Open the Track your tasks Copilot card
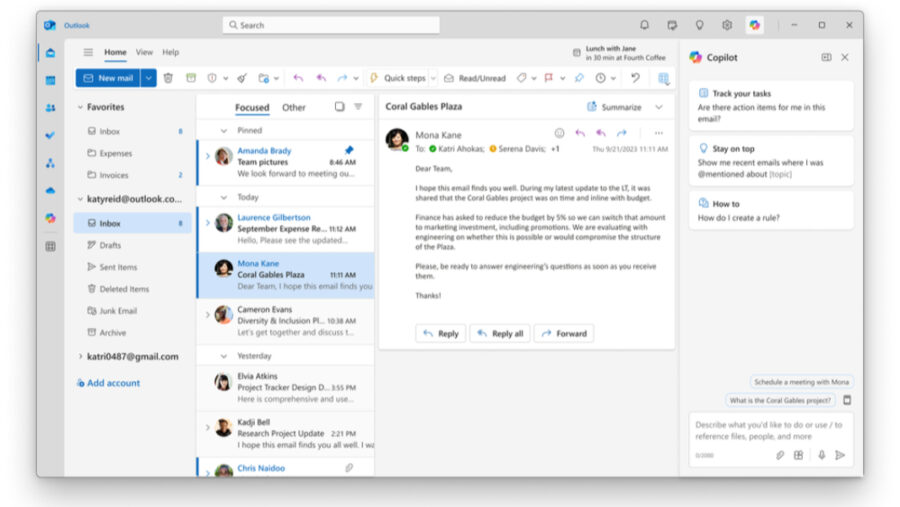The width and height of the screenshot is (900, 507). click(771, 106)
